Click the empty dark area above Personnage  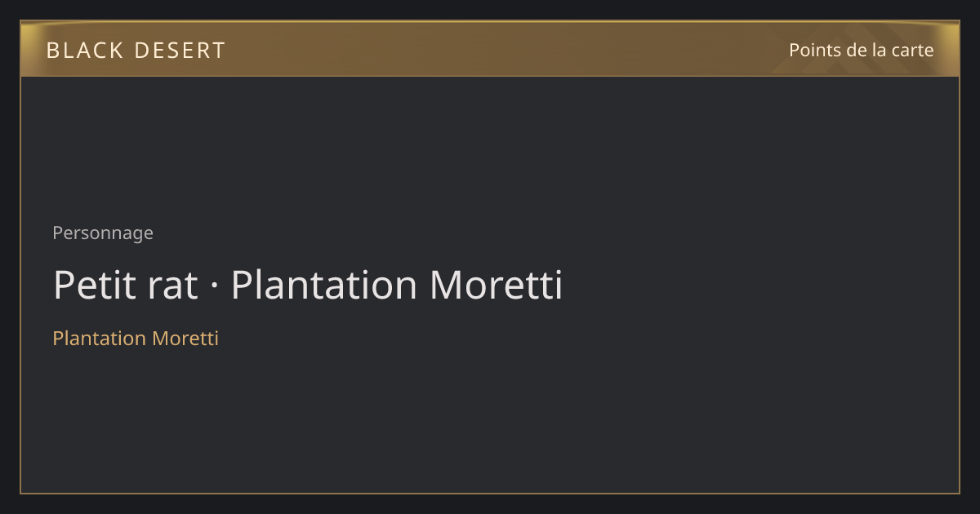[x=490, y=147]
